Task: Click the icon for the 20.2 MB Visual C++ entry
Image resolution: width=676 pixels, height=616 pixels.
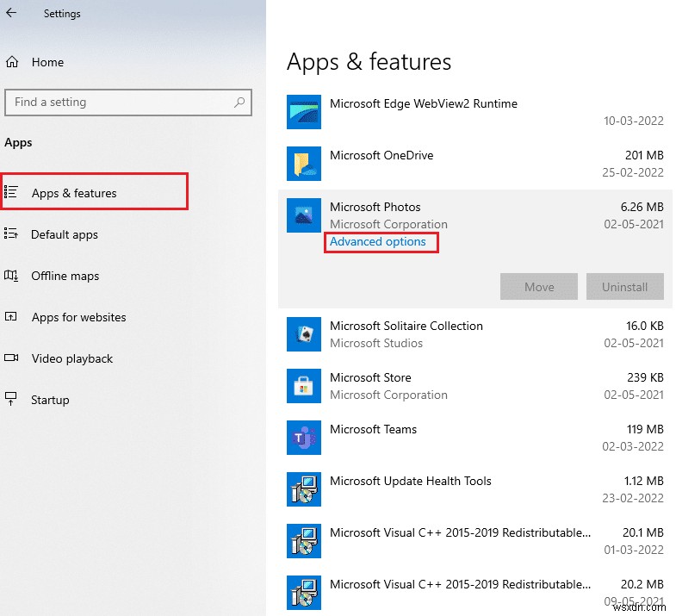Action: click(x=304, y=593)
